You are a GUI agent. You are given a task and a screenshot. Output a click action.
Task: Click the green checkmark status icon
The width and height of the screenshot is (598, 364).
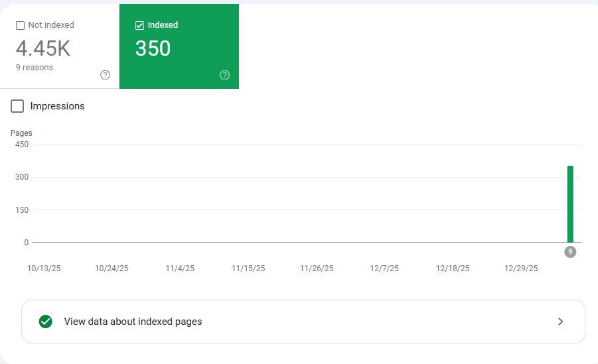coord(45,322)
